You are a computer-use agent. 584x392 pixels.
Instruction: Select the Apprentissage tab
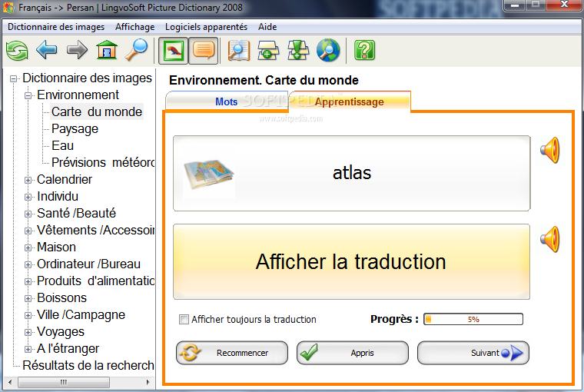(350, 101)
